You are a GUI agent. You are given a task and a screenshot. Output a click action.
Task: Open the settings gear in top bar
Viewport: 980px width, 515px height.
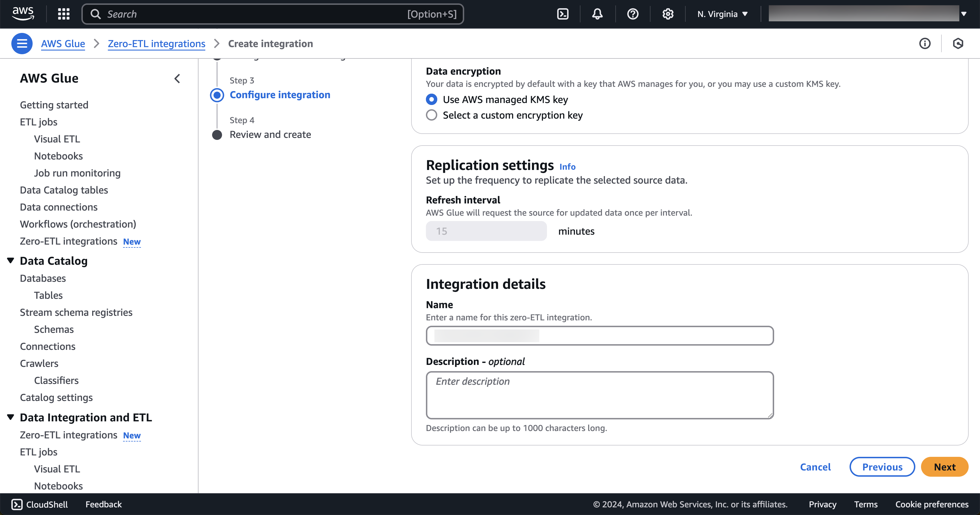pos(668,14)
